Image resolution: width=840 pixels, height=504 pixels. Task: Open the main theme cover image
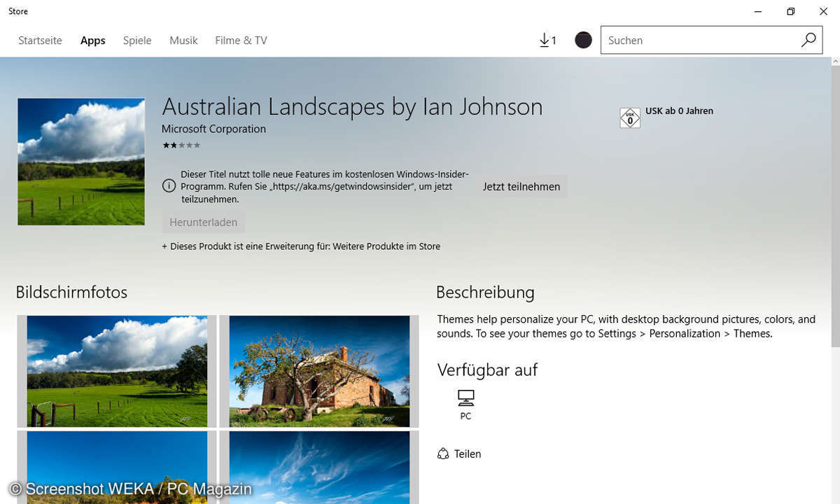pos(81,162)
